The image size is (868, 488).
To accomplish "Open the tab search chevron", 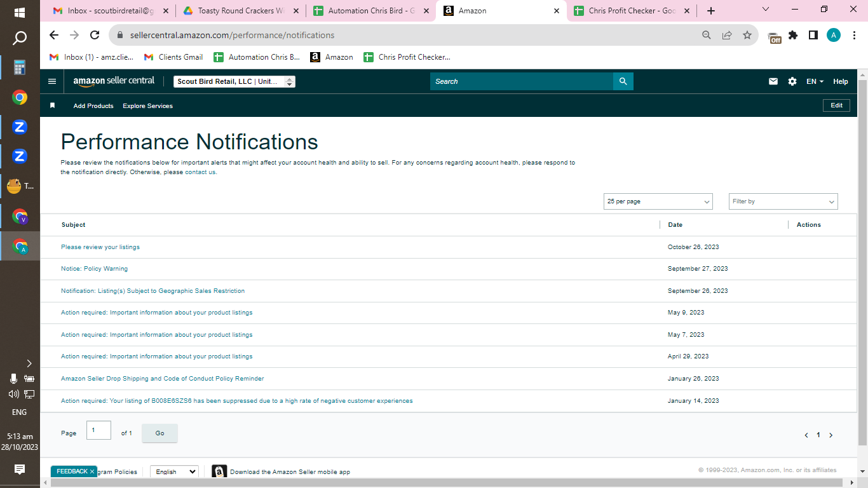I will point(766,10).
